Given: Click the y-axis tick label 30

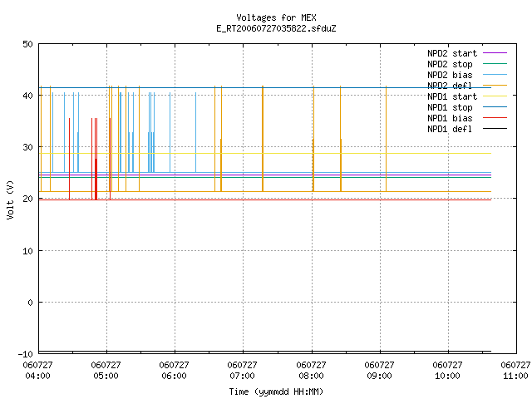Looking at the screenshot, I should click(27, 147).
